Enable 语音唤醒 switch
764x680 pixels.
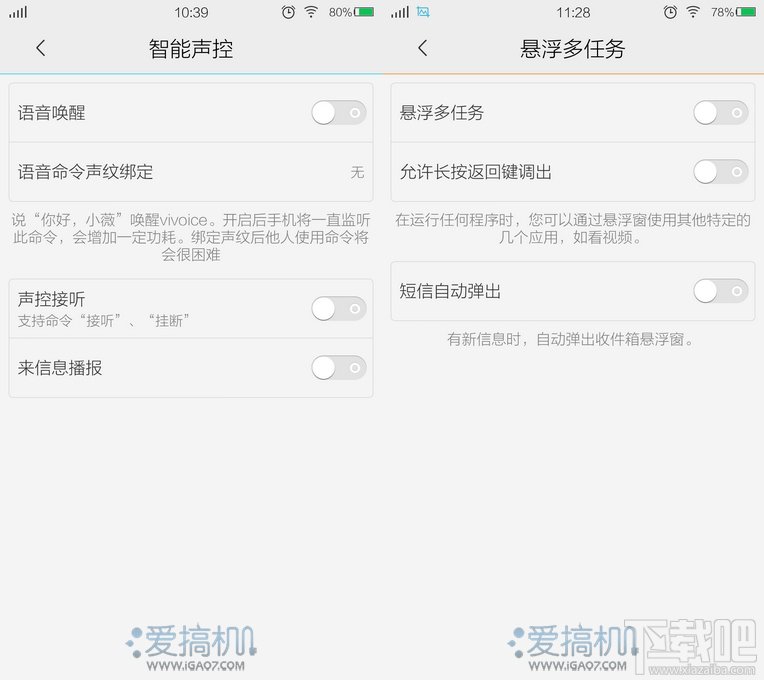pyautogui.click(x=339, y=113)
